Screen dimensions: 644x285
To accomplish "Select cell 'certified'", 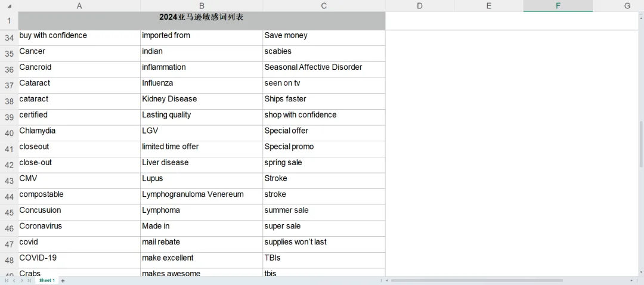I will tap(79, 117).
